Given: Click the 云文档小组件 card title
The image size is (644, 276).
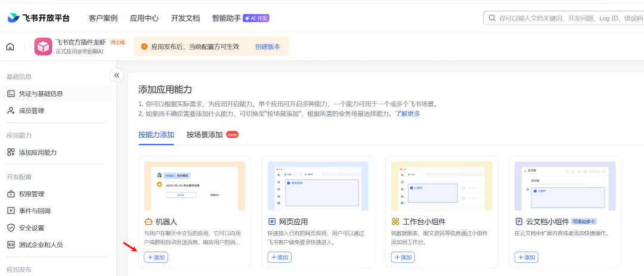Looking at the screenshot, I should pyautogui.click(x=547, y=222).
